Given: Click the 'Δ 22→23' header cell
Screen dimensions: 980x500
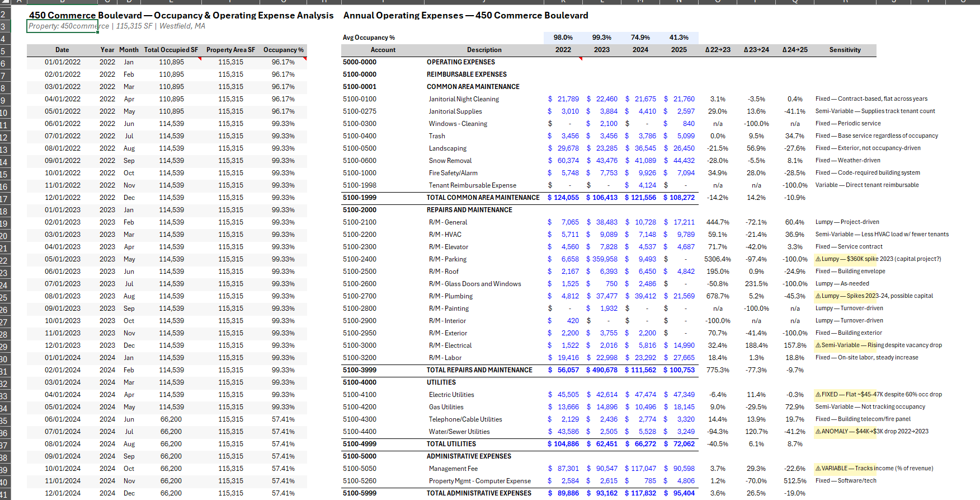Looking at the screenshot, I should tap(718, 50).
